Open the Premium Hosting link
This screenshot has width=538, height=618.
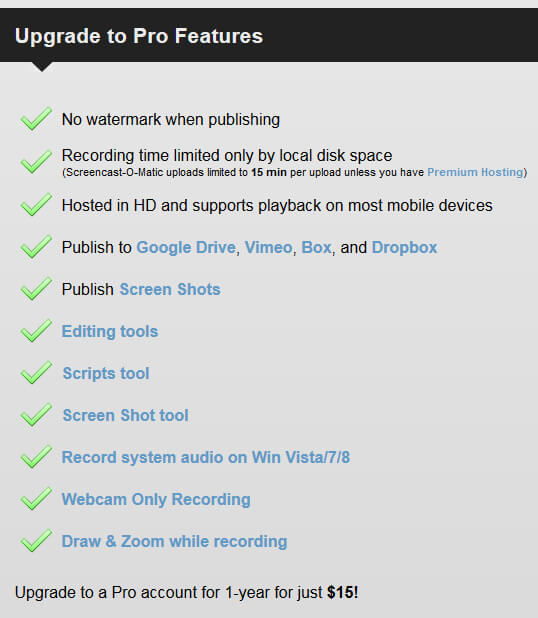(475, 172)
